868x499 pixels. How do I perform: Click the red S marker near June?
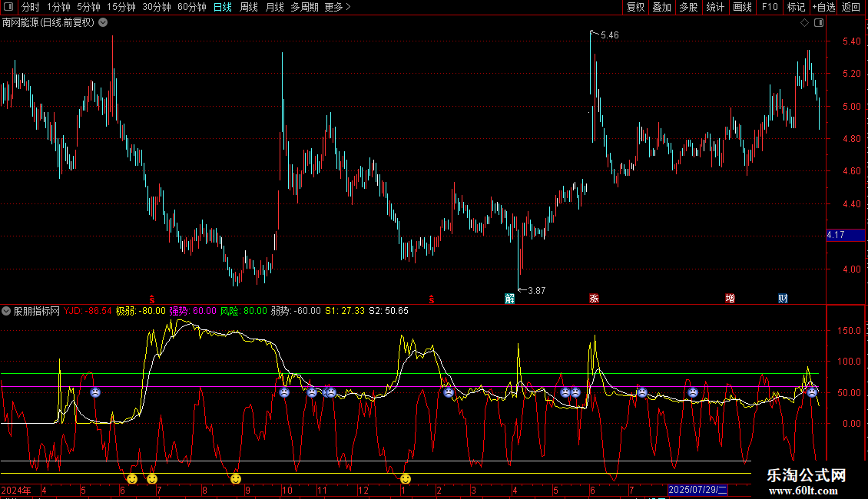(152, 299)
